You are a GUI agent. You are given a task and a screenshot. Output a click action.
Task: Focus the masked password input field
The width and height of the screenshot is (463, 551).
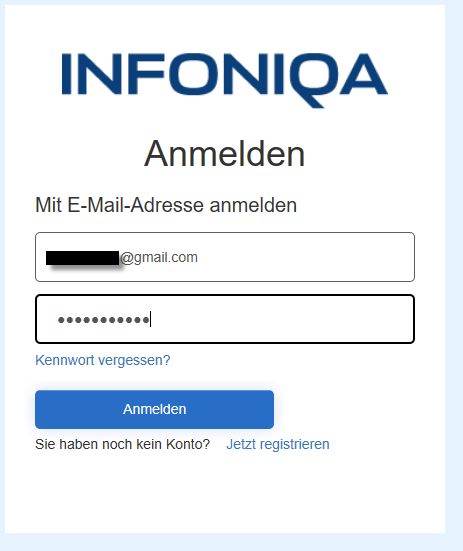click(225, 319)
